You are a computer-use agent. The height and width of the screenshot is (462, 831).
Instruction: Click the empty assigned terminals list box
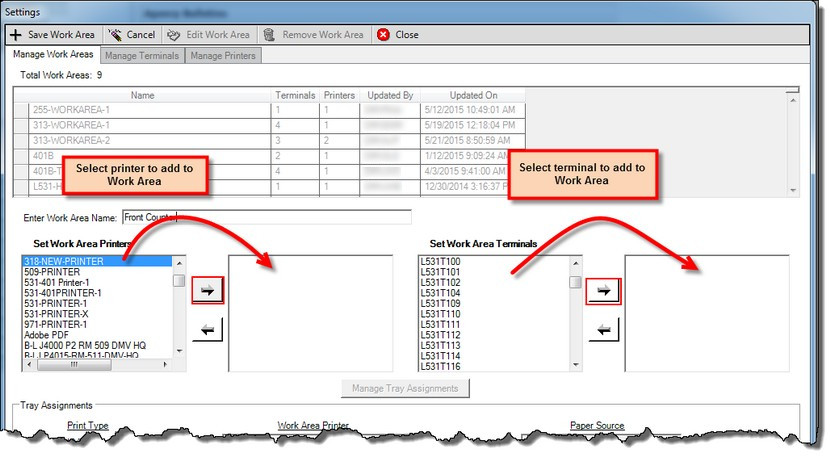point(707,314)
